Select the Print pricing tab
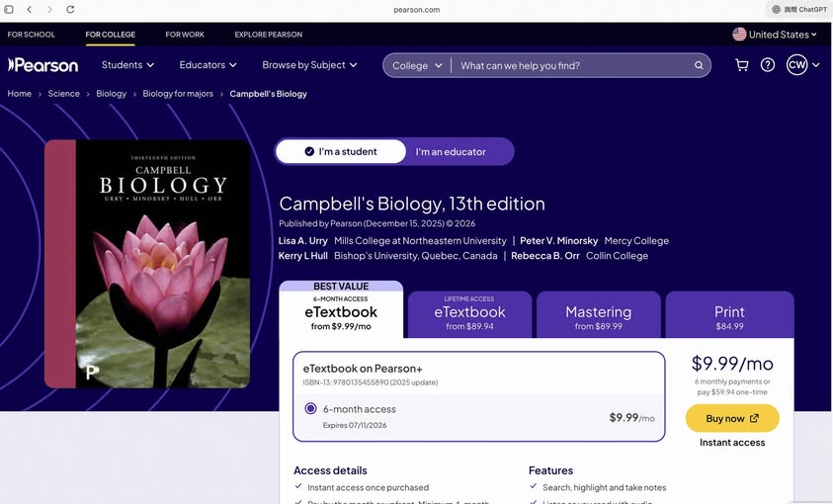Image resolution: width=833 pixels, height=504 pixels. [x=729, y=316]
